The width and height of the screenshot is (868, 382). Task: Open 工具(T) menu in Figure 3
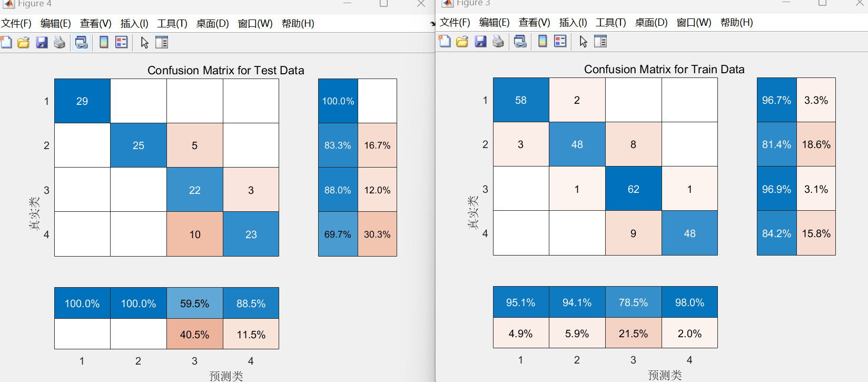click(x=611, y=22)
